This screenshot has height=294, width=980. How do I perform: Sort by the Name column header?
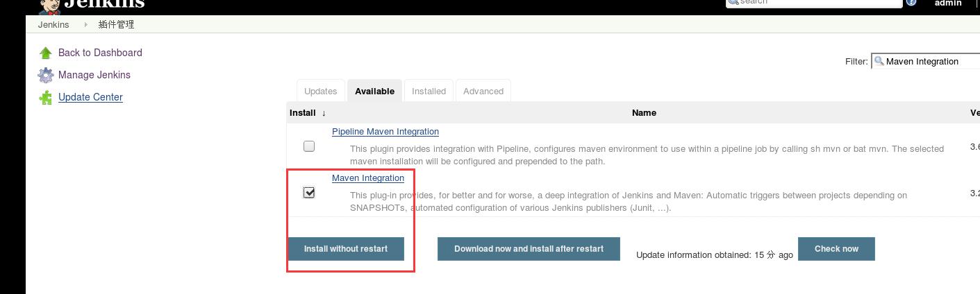point(644,112)
